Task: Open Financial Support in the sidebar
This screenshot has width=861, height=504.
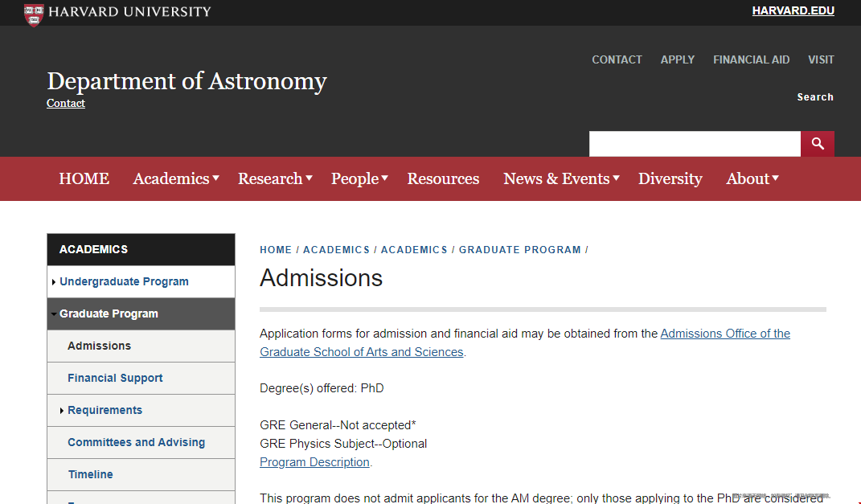Action: click(x=115, y=379)
